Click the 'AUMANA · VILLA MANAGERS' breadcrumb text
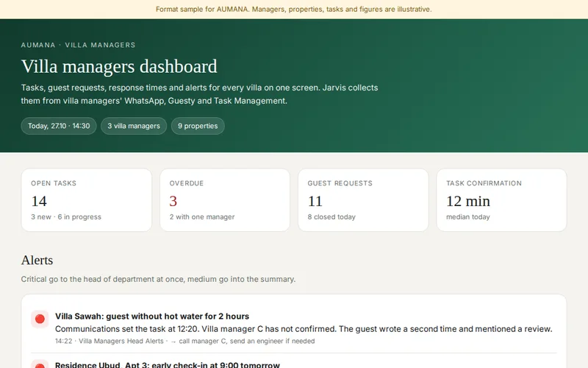Viewport: 588px width, 368px height. click(78, 45)
